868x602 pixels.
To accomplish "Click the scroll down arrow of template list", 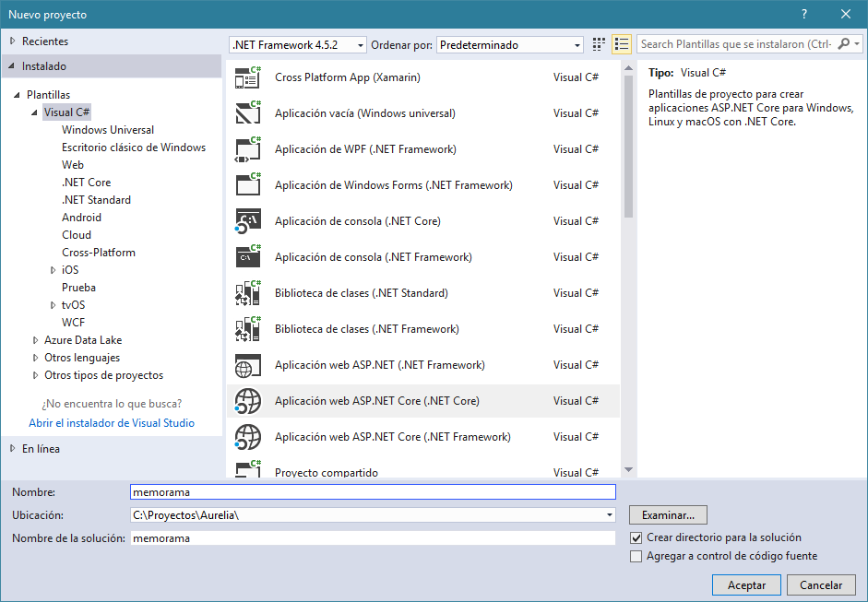I will pyautogui.click(x=628, y=470).
